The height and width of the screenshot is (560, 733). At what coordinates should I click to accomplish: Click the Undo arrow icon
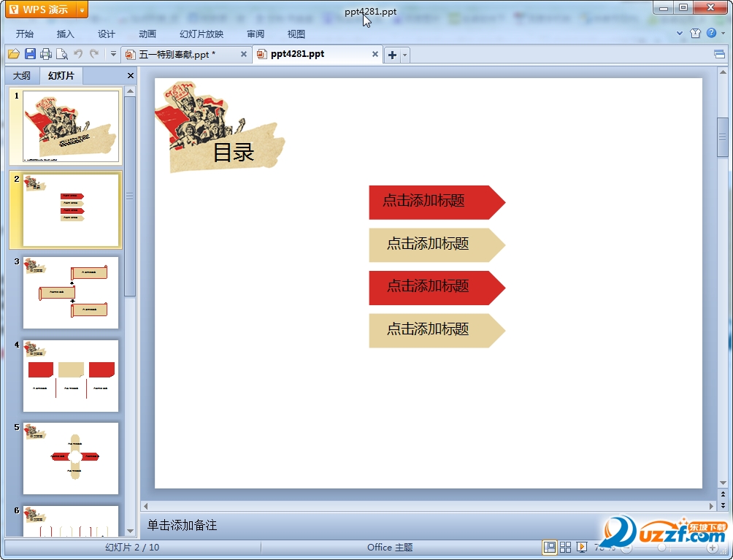point(78,54)
